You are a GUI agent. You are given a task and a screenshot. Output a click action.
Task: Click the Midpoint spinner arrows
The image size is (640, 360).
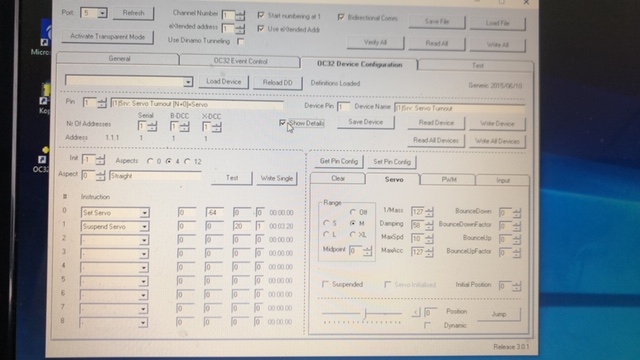(367, 251)
